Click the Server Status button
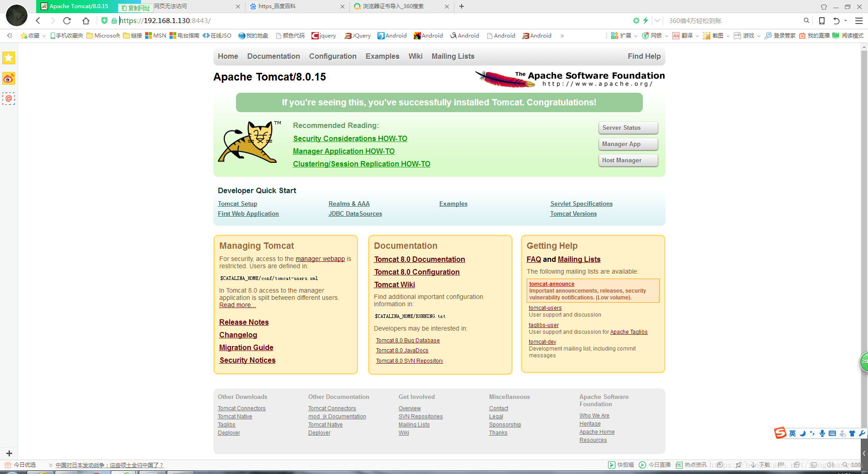This screenshot has width=868, height=474. (x=628, y=128)
